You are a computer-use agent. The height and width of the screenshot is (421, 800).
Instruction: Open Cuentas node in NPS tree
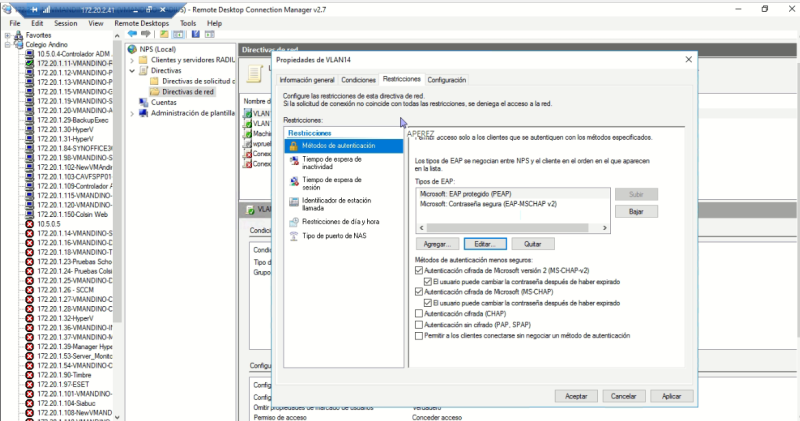(x=163, y=102)
